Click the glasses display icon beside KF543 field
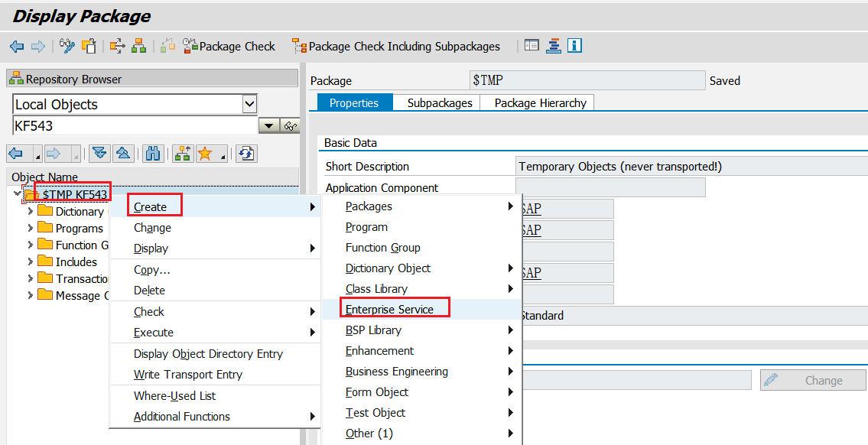This screenshot has height=445, width=868. pyautogui.click(x=290, y=126)
